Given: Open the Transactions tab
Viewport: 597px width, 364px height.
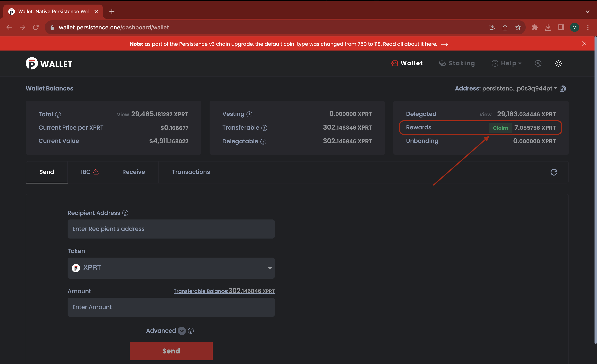Looking at the screenshot, I should (x=191, y=172).
